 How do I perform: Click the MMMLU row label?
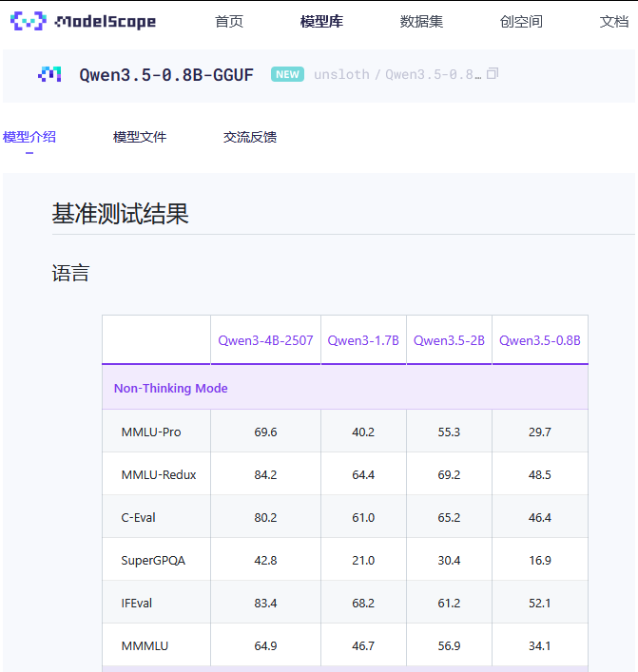coord(145,645)
